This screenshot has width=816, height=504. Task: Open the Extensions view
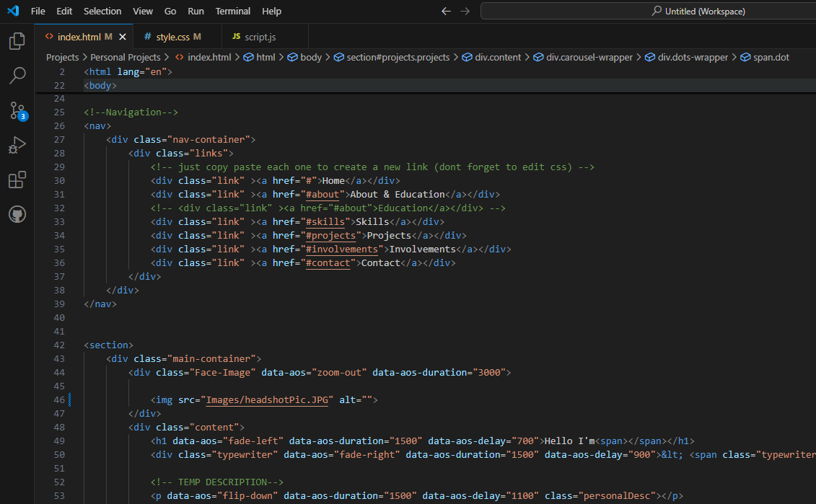tap(17, 180)
